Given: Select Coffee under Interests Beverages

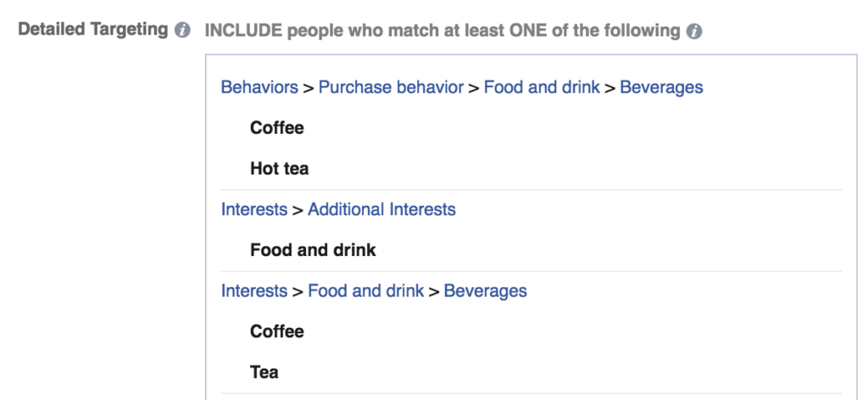Looking at the screenshot, I should click(277, 331).
